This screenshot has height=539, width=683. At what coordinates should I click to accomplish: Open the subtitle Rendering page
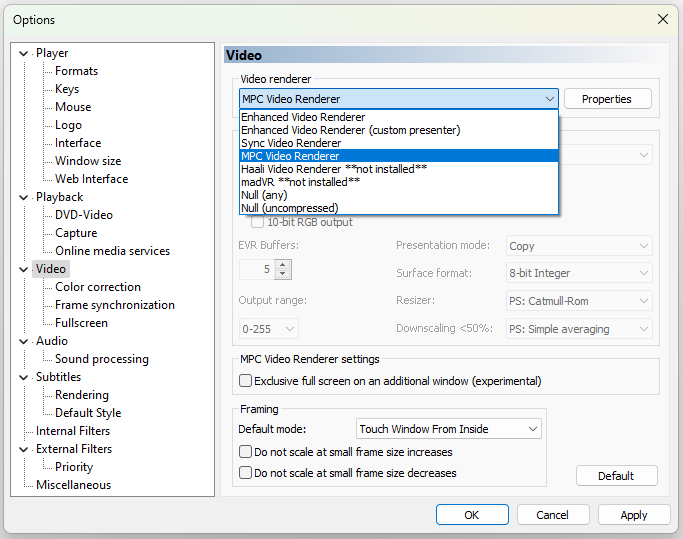pos(82,395)
